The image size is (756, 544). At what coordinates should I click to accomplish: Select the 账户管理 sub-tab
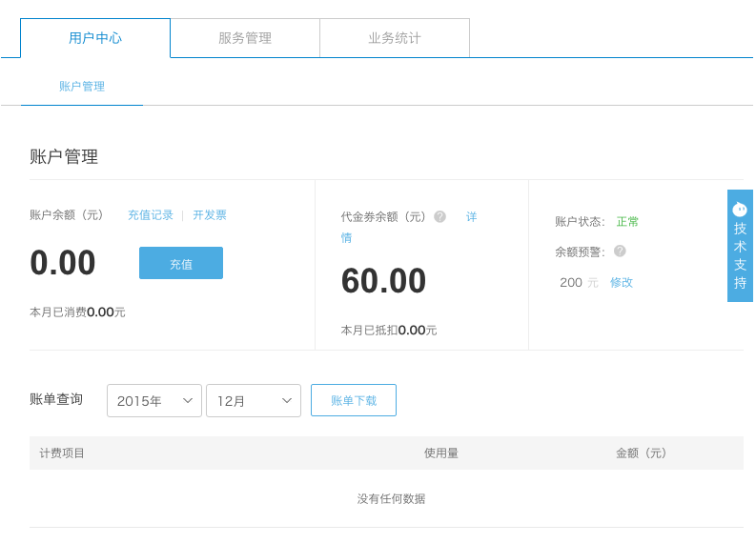[x=82, y=87]
